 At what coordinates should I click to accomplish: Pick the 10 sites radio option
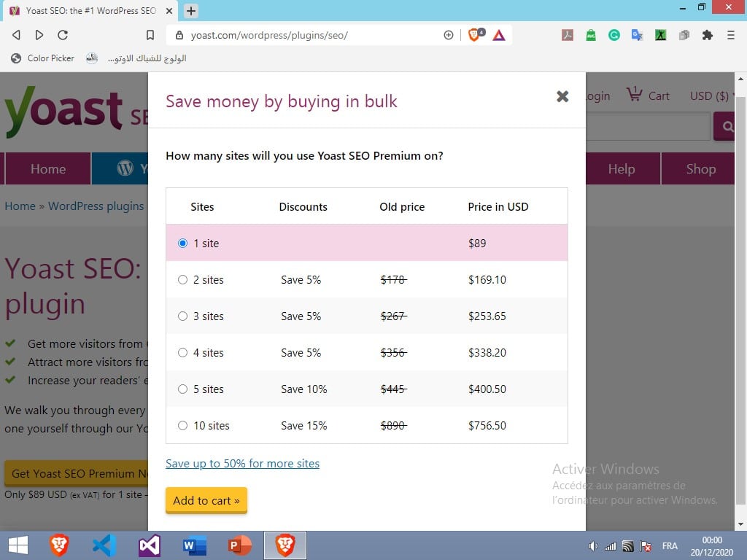[183, 426]
